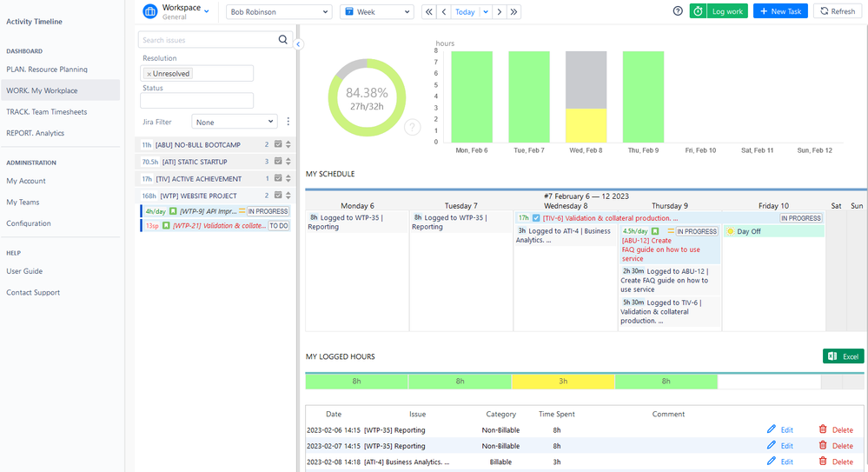Viewport: 868px width, 472px height.
Task: Open Configuration page
Action: (29, 223)
